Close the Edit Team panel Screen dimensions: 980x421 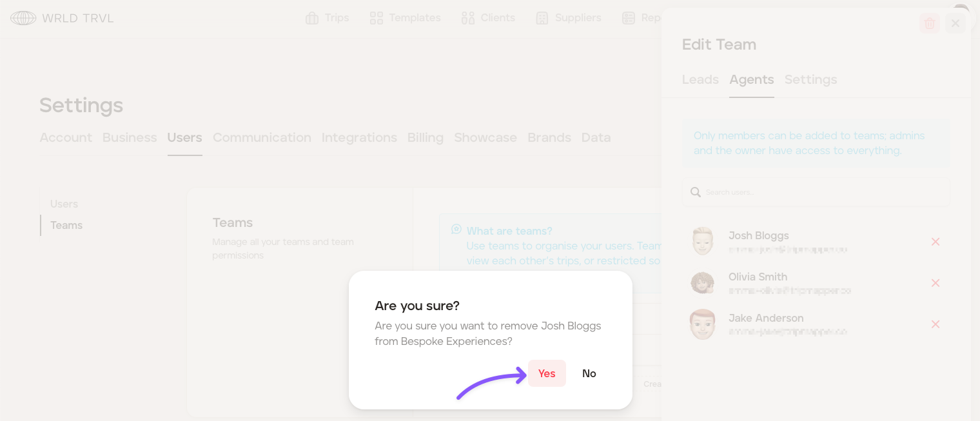pos(955,24)
